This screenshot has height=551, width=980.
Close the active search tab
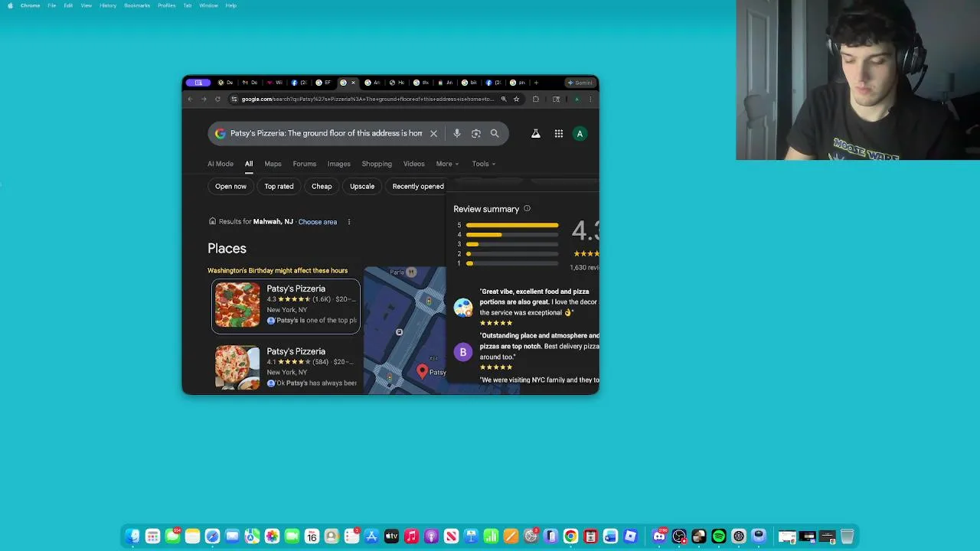[x=353, y=83]
